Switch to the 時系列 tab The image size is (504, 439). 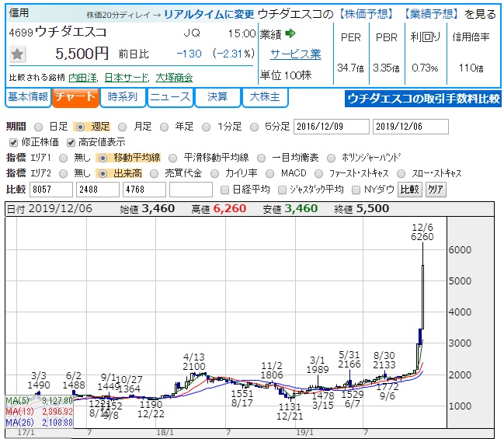click(x=123, y=97)
